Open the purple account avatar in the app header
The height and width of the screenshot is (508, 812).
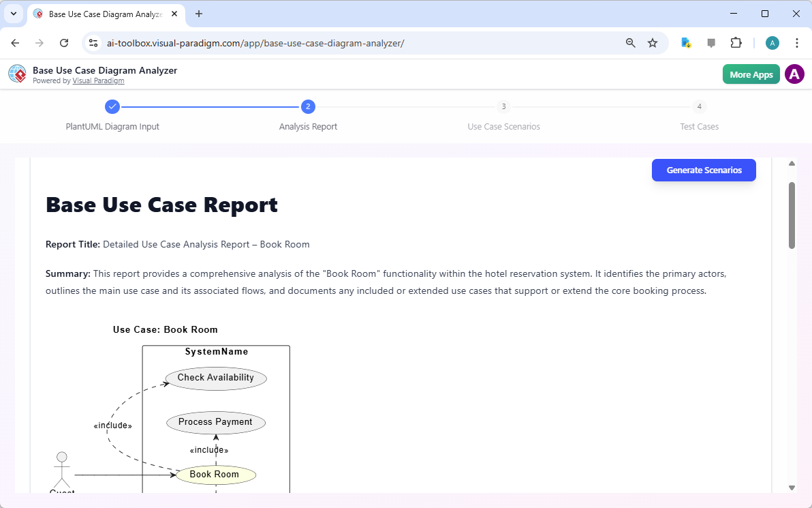click(794, 74)
